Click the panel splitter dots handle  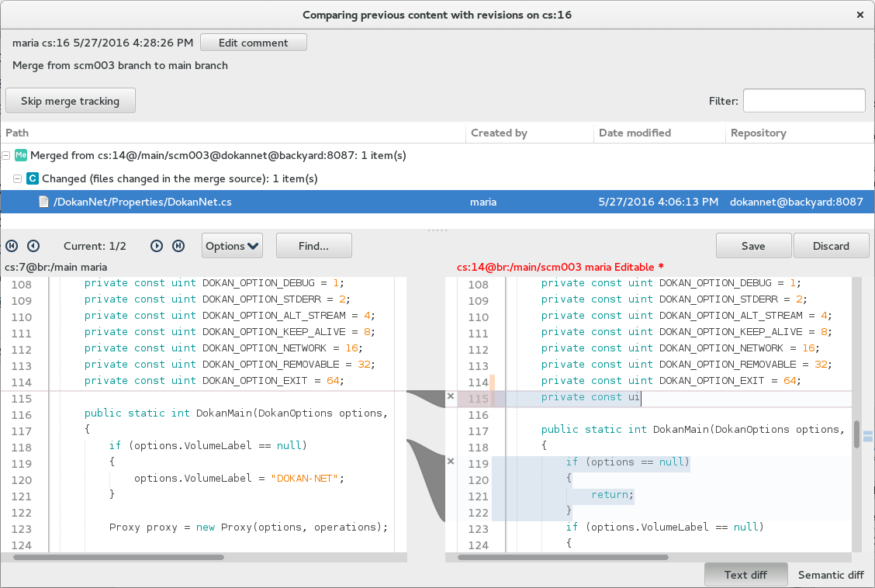point(437,230)
